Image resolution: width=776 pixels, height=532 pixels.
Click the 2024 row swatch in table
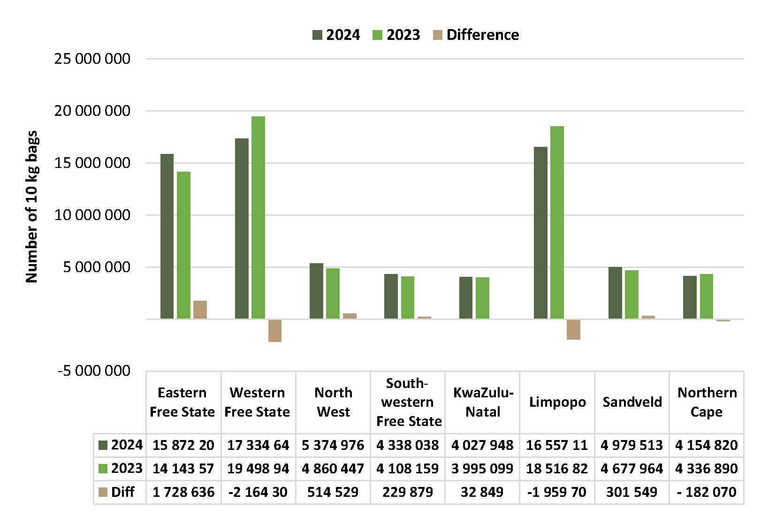pos(103,445)
